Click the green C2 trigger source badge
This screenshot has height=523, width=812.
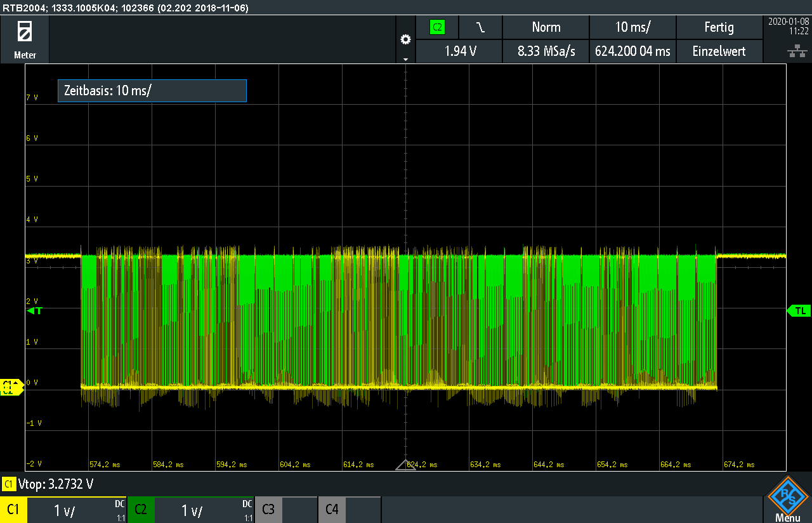point(437,27)
